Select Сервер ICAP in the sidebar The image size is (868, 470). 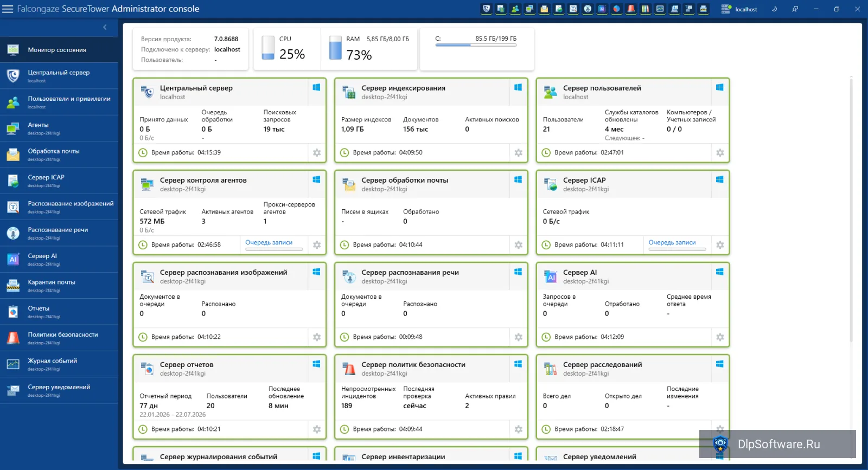coord(59,181)
